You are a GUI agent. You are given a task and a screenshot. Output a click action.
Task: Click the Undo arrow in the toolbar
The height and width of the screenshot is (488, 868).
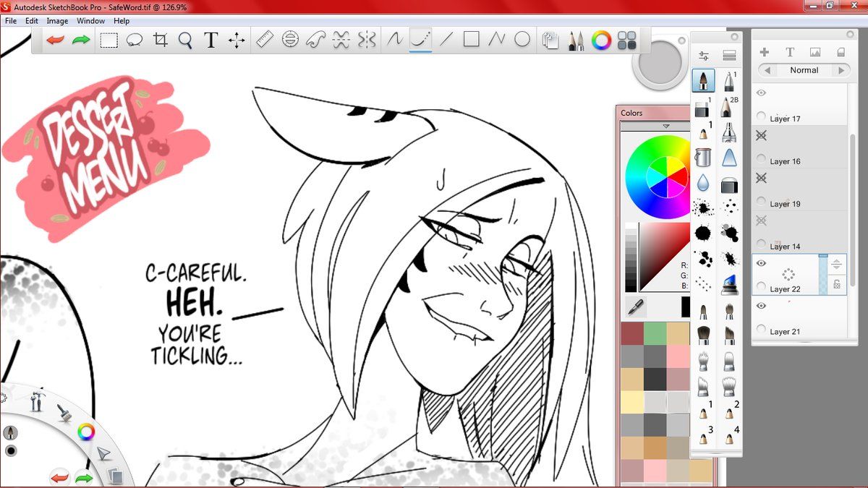(x=55, y=40)
